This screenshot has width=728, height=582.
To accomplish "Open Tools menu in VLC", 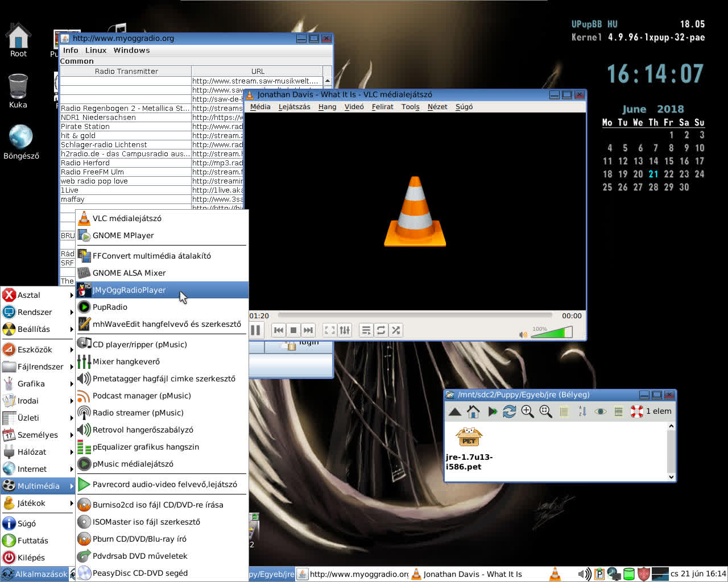I will point(410,107).
